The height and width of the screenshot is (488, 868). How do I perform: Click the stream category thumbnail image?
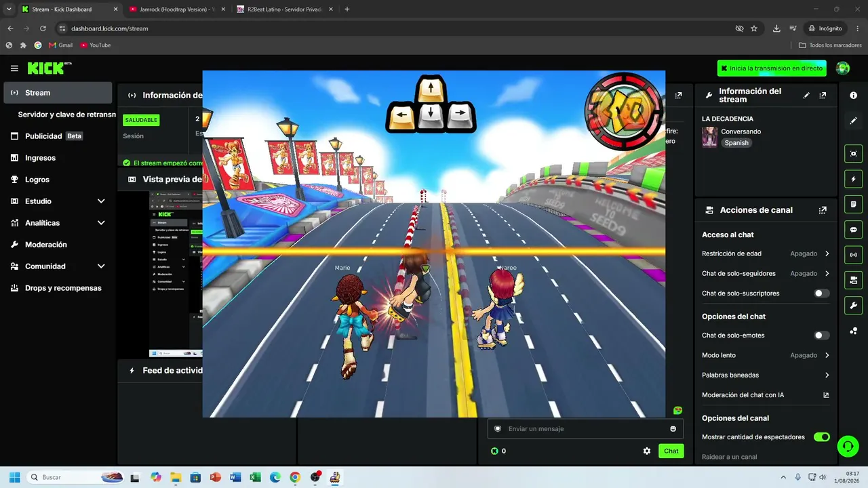tap(709, 137)
